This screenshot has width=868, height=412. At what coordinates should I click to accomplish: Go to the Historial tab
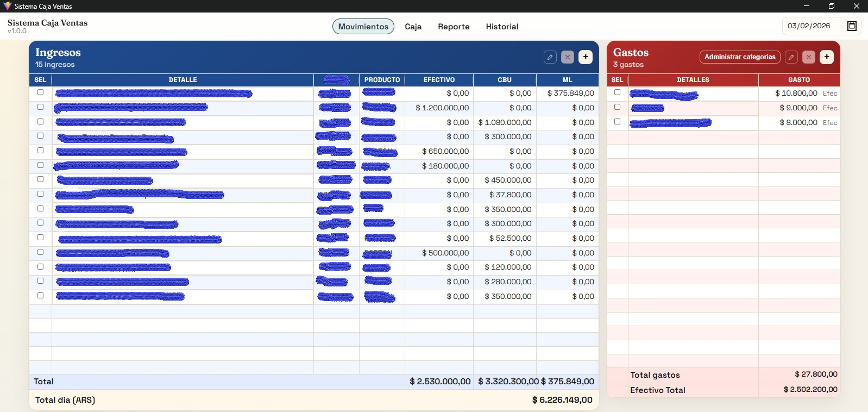click(502, 27)
